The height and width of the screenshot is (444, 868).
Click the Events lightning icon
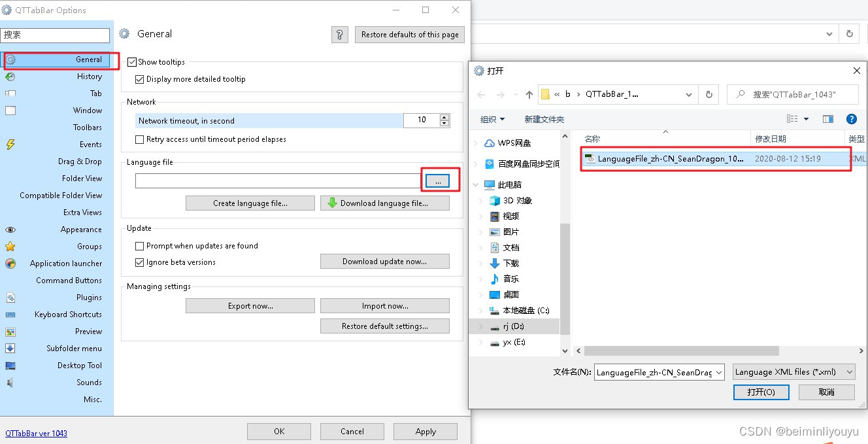coord(10,145)
